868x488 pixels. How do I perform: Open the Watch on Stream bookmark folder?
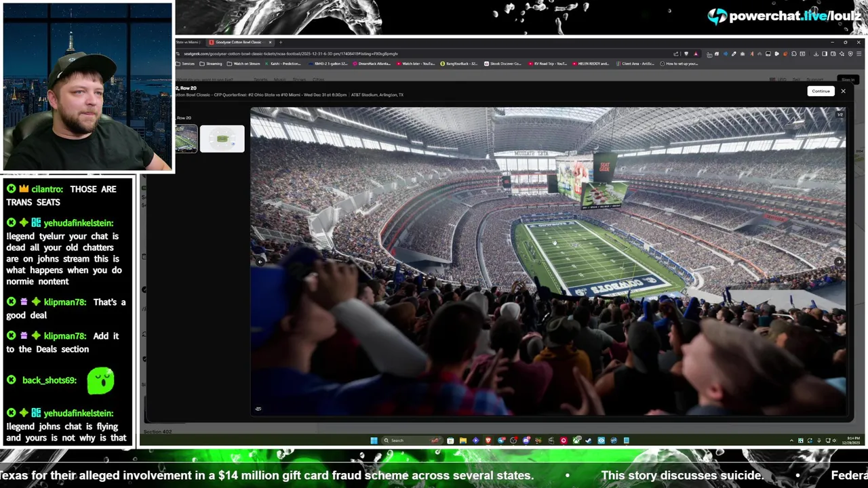[243, 64]
